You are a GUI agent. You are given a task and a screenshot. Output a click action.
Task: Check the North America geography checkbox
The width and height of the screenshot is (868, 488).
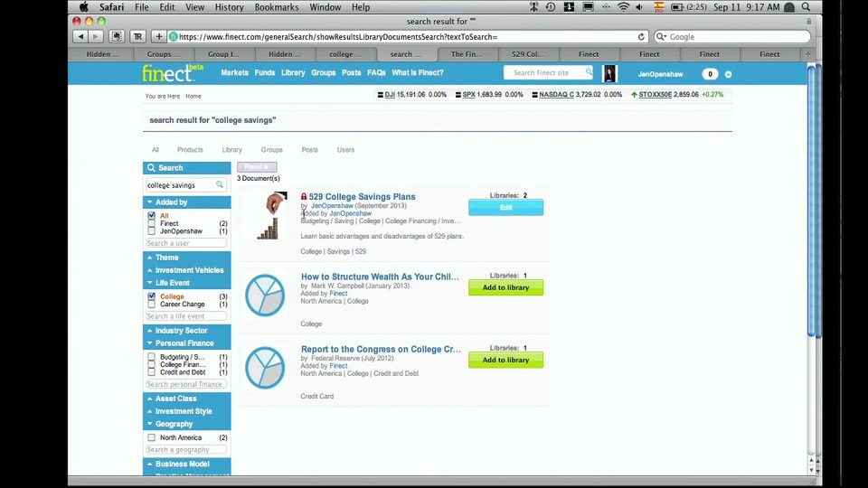tap(152, 437)
